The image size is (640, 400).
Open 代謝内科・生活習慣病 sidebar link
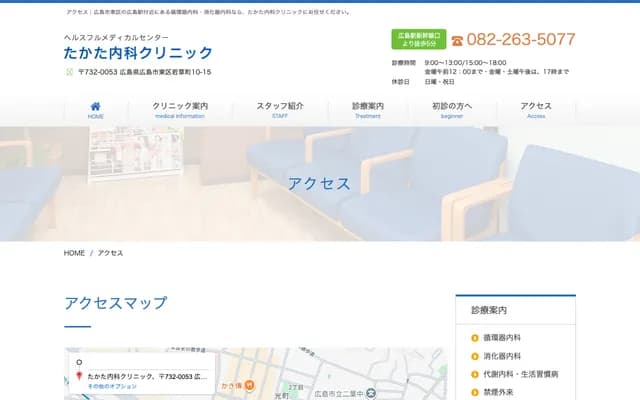point(521,374)
